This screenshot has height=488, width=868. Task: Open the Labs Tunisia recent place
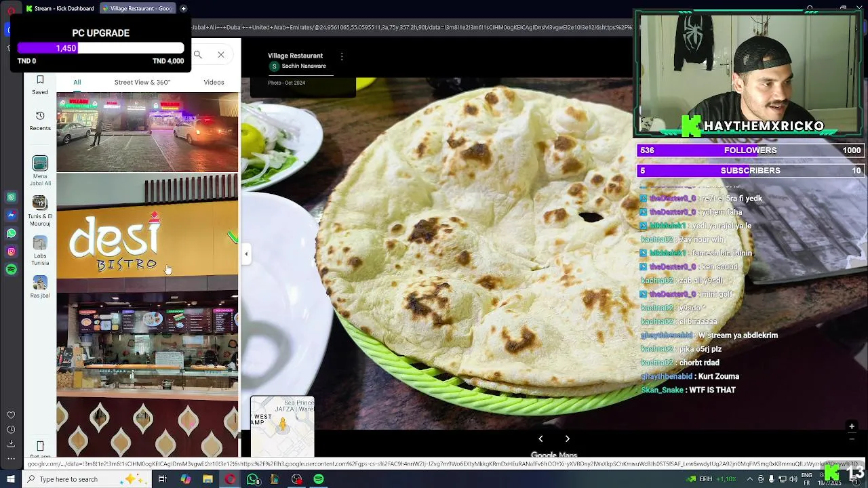point(40,251)
